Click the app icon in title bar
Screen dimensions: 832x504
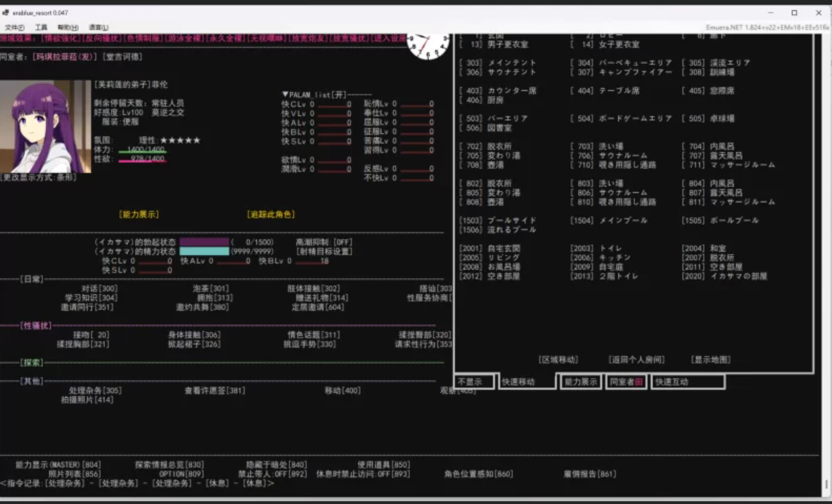click(x=6, y=13)
